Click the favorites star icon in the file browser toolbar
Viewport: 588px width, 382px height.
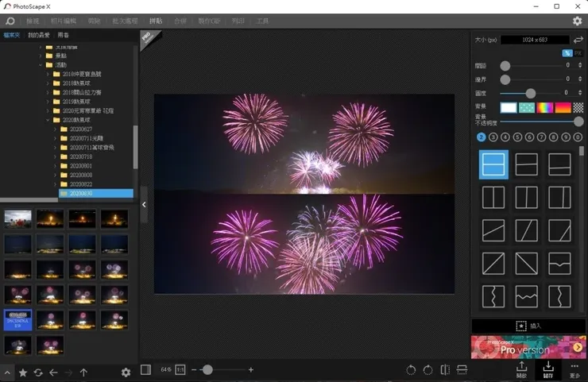tap(23, 372)
